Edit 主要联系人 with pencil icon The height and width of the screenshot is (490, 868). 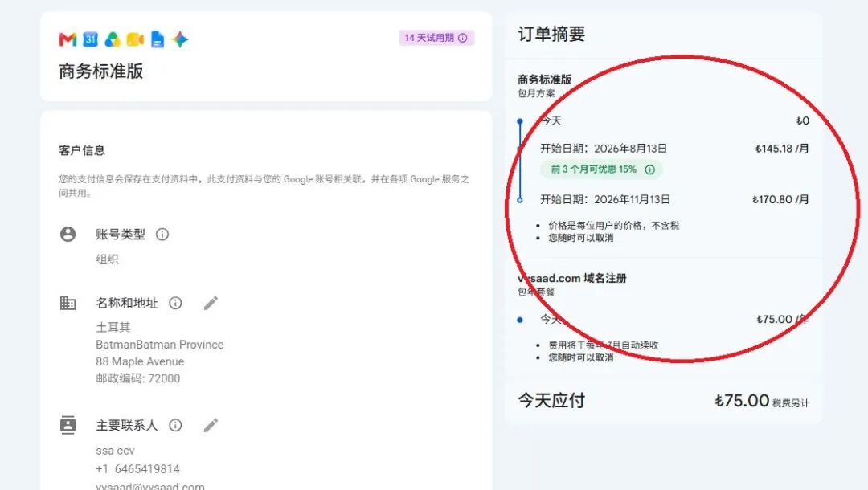(211, 425)
